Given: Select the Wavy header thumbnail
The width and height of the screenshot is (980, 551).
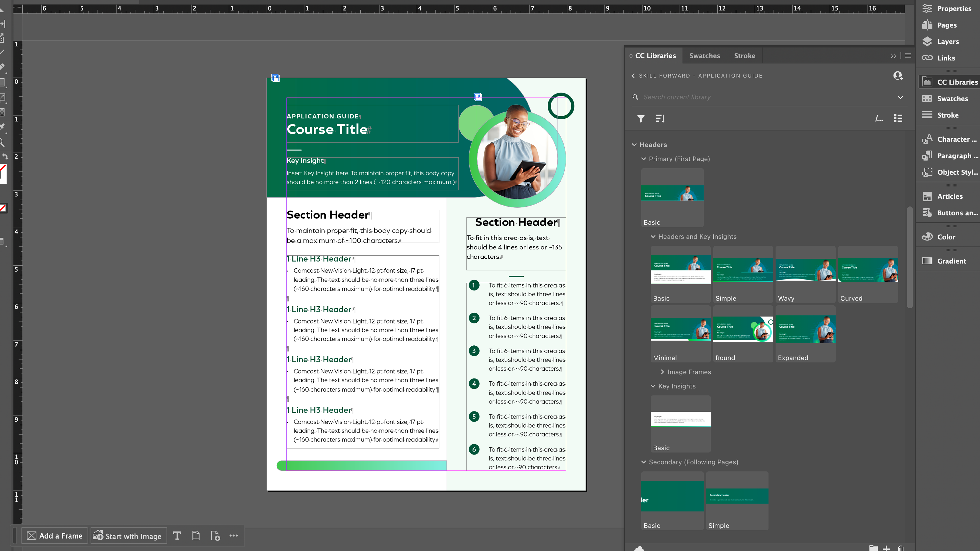Looking at the screenshot, I should (805, 274).
